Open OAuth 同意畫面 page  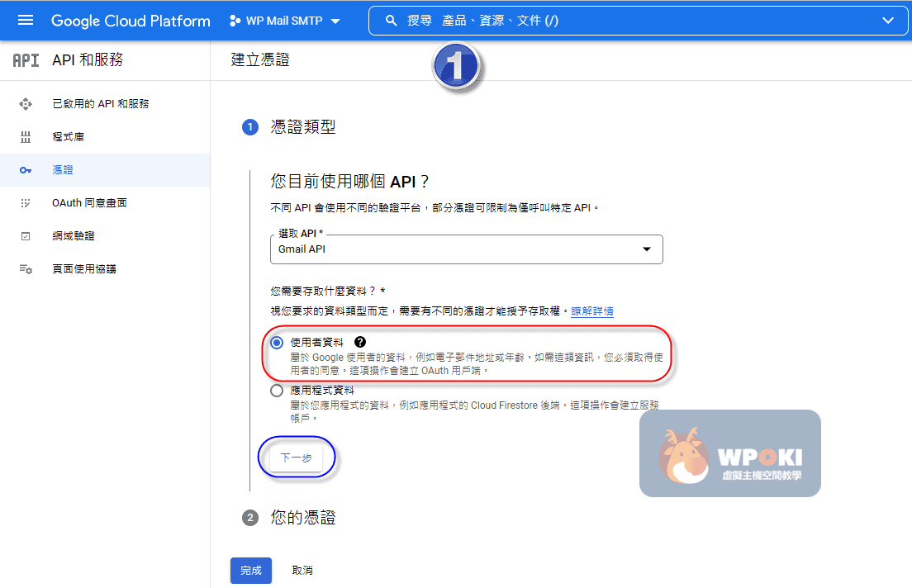[105, 203]
